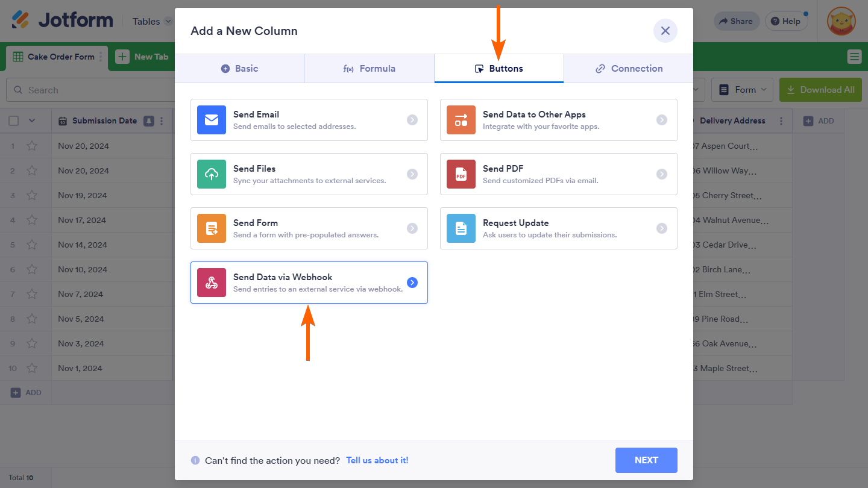Image resolution: width=868 pixels, height=488 pixels.
Task: Switch to the Formula tab
Action: coord(369,69)
